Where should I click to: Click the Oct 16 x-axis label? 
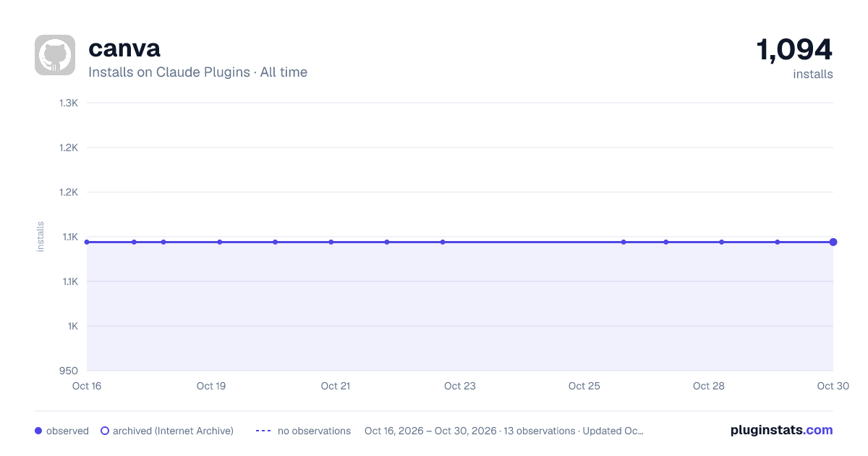point(87,386)
